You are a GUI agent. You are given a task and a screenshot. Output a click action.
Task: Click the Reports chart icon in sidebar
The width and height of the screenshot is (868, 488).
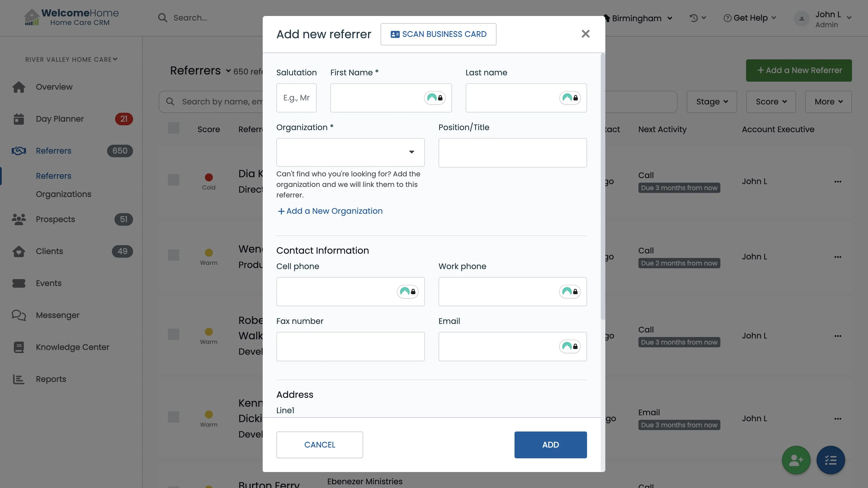19,379
